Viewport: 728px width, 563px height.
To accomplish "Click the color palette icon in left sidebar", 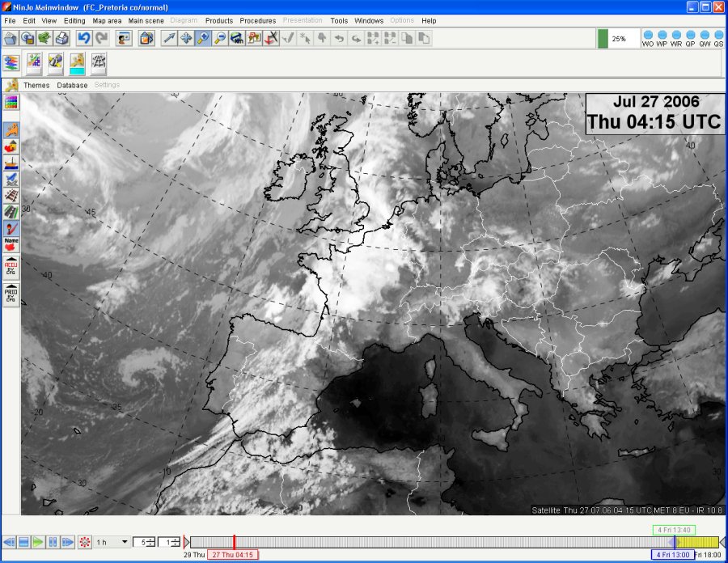I will 11,102.
